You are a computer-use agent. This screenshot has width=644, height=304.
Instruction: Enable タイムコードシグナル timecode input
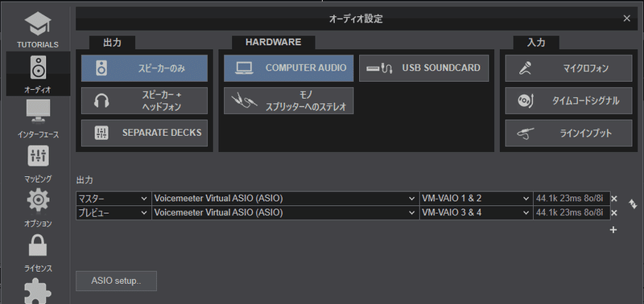tap(568, 101)
